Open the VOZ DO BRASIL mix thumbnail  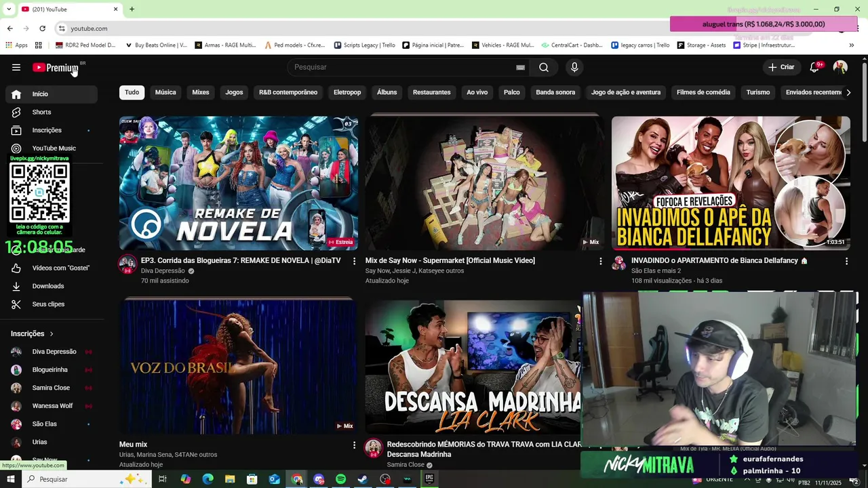click(239, 367)
